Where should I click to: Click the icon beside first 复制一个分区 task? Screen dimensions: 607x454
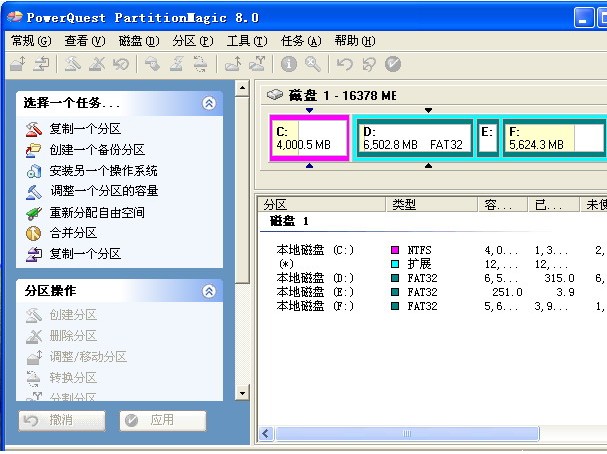34,129
